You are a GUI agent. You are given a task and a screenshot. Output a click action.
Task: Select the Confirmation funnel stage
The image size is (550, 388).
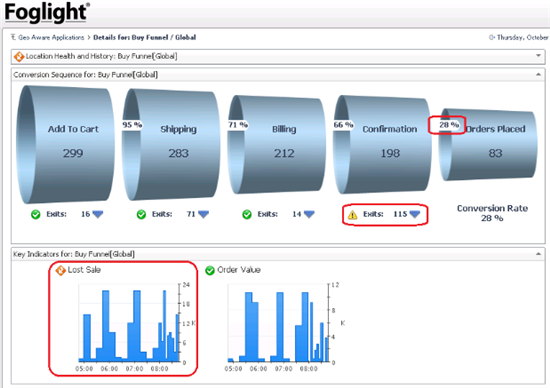click(382, 144)
